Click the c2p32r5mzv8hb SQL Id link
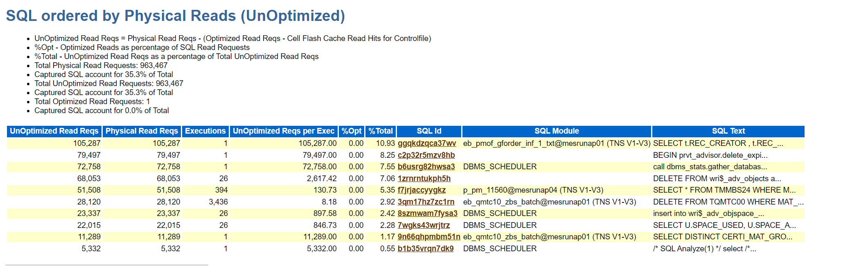The height and width of the screenshot is (266, 868). [426, 155]
